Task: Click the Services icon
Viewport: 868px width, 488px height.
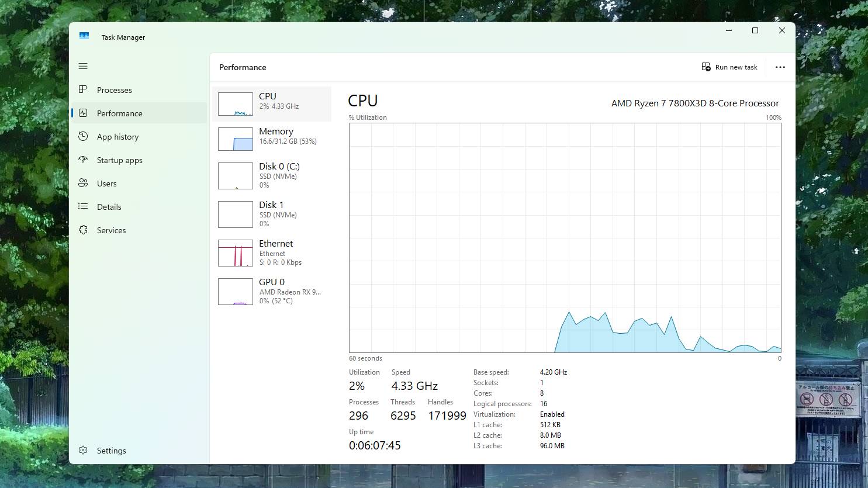Action: (x=84, y=230)
